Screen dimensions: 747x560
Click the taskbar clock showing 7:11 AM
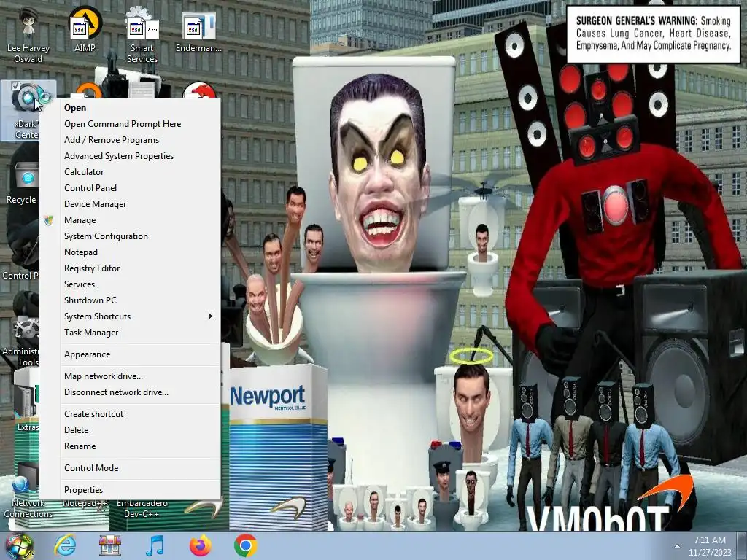709,546
